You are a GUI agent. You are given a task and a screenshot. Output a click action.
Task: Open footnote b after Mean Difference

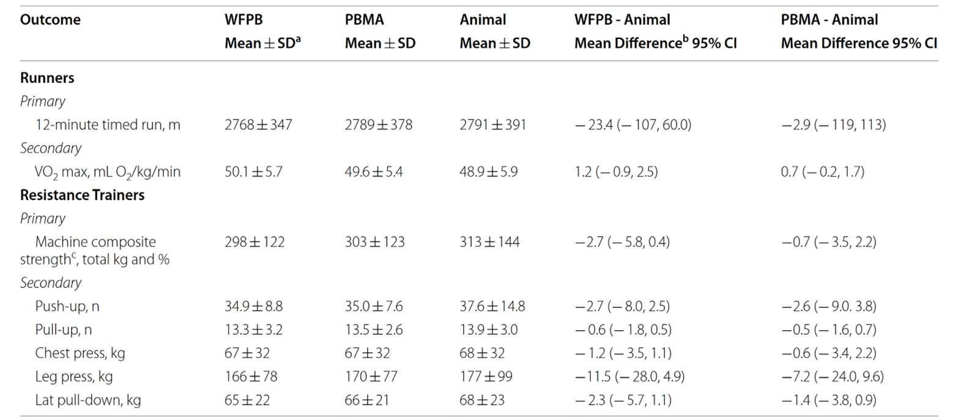click(685, 39)
